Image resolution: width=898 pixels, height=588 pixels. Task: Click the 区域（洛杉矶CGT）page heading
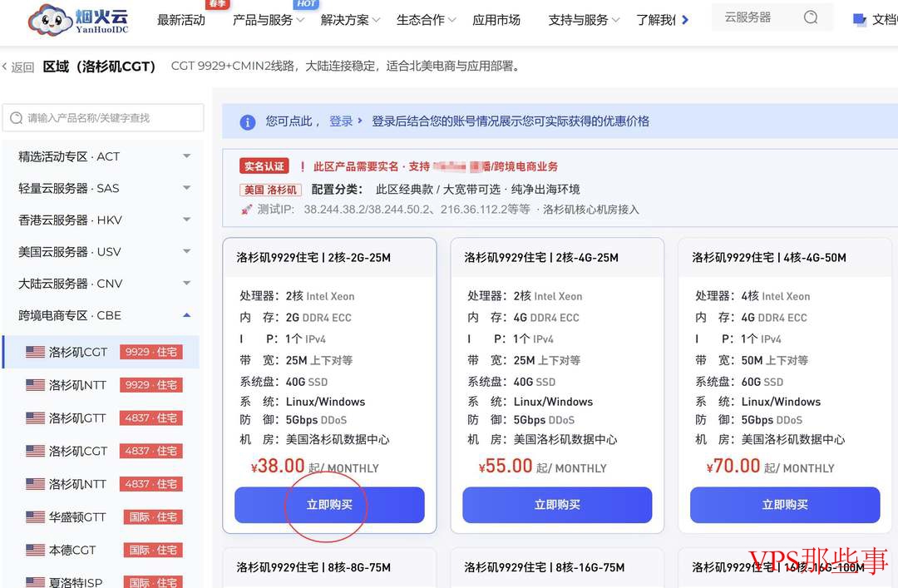coord(99,67)
